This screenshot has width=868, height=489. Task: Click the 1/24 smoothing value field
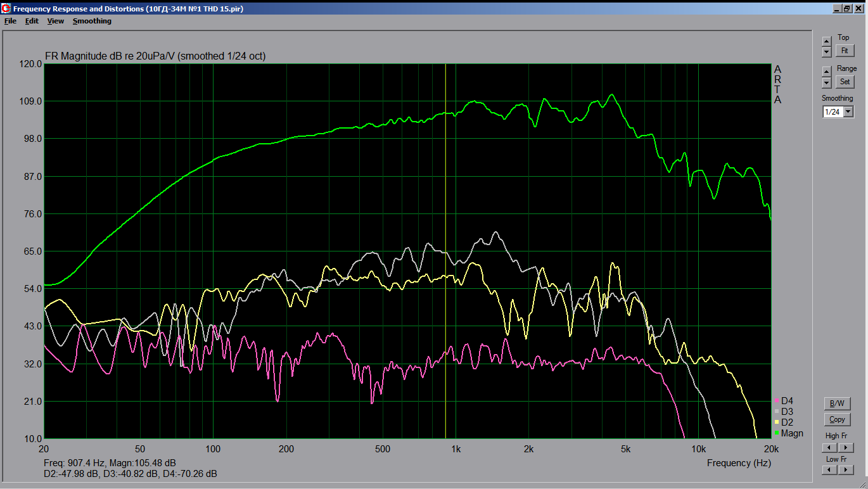tap(833, 112)
